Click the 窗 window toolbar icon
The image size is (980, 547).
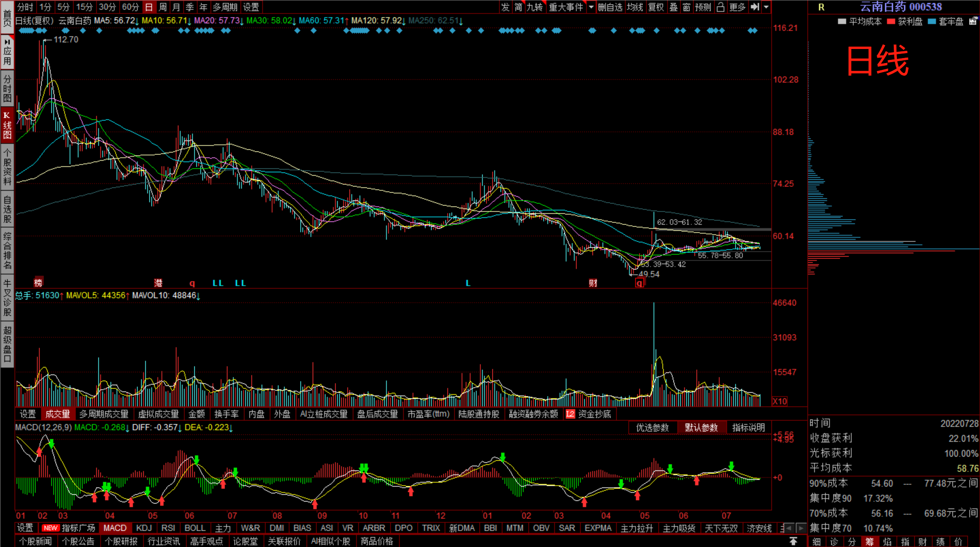686,7
